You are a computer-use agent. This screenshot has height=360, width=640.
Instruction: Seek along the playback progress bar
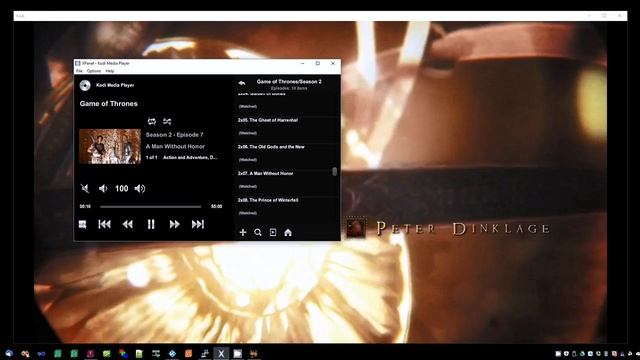[151, 207]
